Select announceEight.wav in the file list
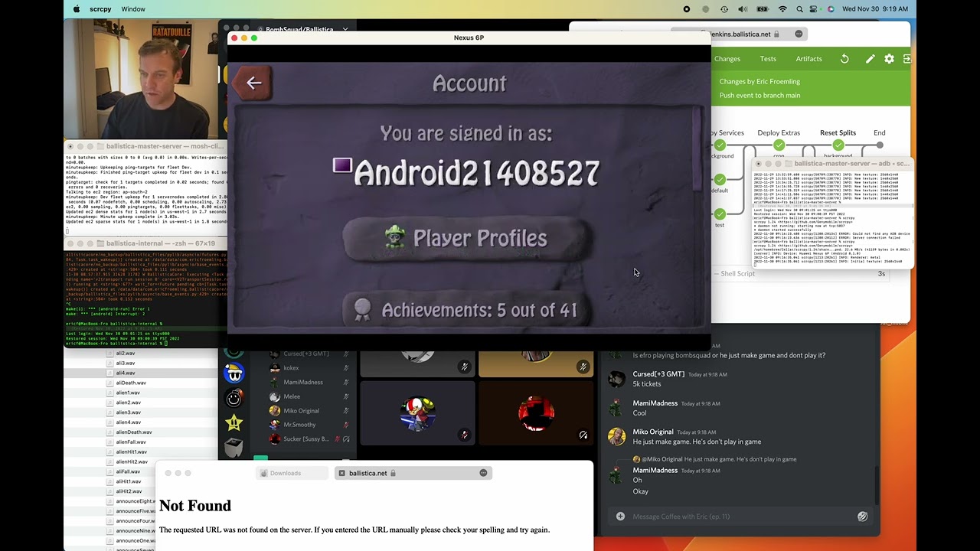This screenshot has height=551, width=980. point(136,501)
